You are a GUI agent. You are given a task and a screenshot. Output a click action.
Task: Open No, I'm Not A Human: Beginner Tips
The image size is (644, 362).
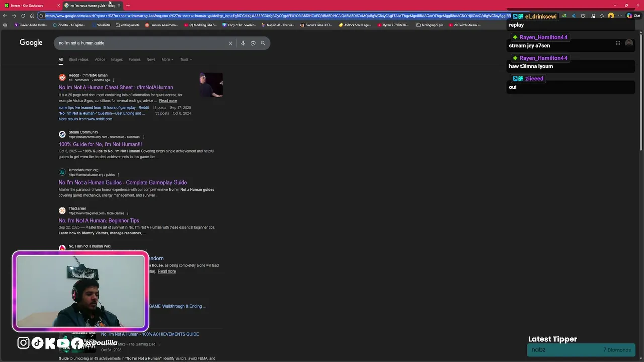99,221
